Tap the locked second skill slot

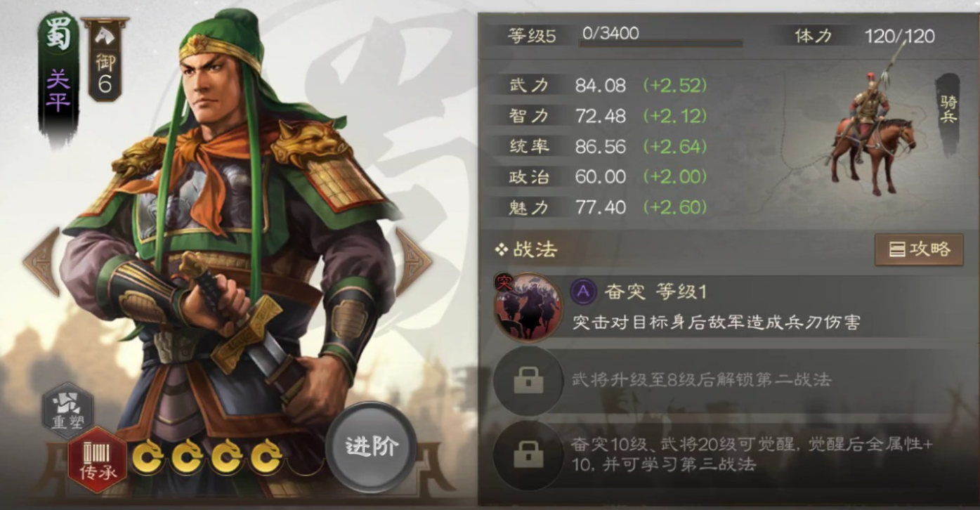[528, 380]
